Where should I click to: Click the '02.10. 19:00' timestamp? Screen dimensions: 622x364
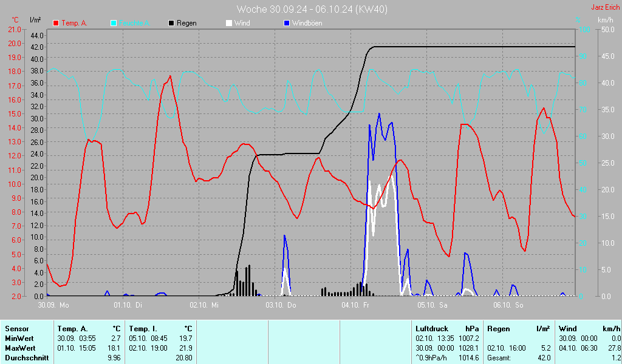tap(148, 348)
